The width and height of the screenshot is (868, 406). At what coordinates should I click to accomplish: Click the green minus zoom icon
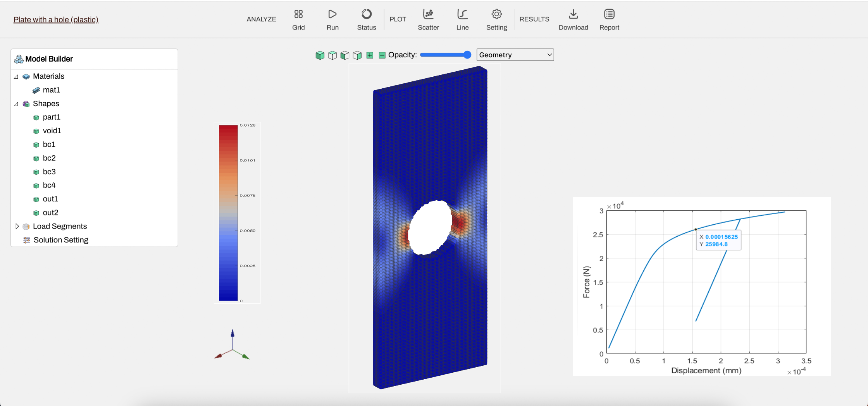[382, 55]
